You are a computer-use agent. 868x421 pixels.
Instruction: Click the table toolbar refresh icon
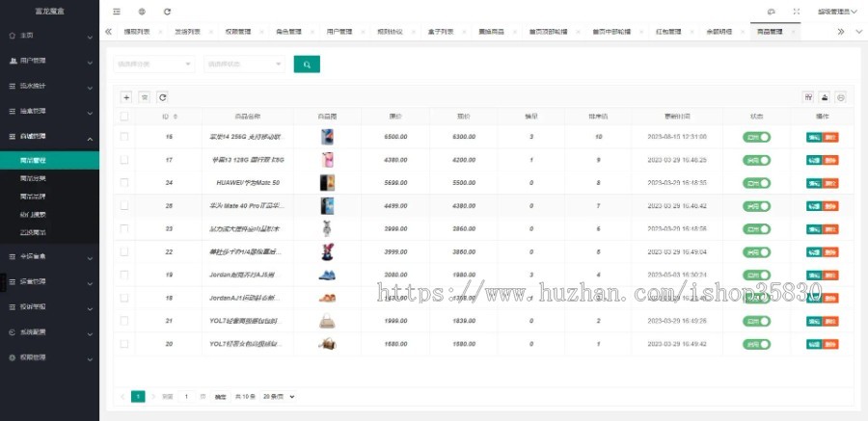[x=162, y=97]
